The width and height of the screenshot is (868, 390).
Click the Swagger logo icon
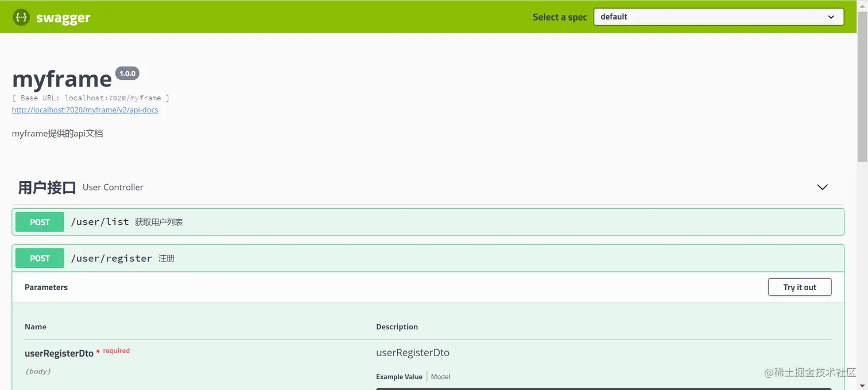[x=21, y=17]
